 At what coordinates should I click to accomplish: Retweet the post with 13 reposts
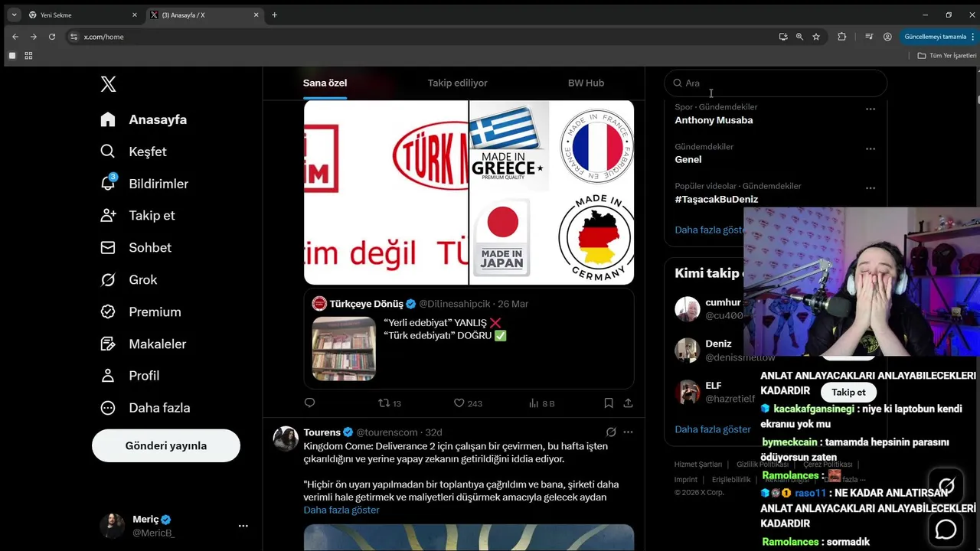(x=390, y=403)
